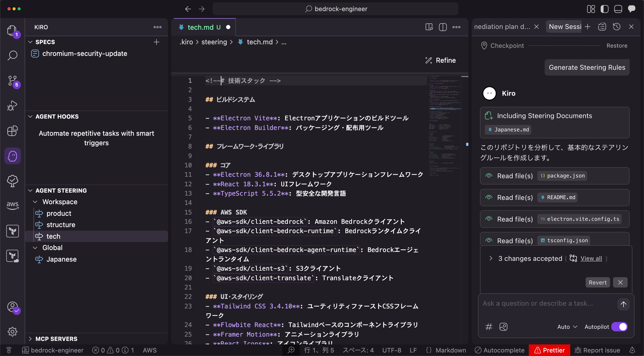Open chat session history via clock icon
This screenshot has height=356, width=644.
(616, 27)
